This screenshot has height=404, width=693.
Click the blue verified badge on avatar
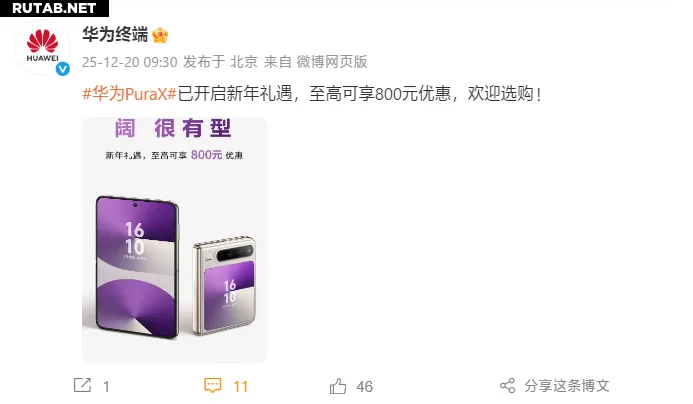[x=63, y=69]
